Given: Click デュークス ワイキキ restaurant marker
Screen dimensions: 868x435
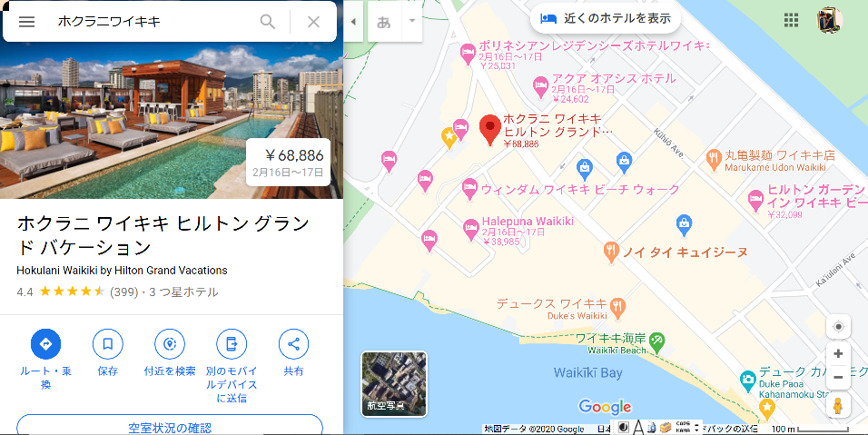Looking at the screenshot, I should 617,308.
